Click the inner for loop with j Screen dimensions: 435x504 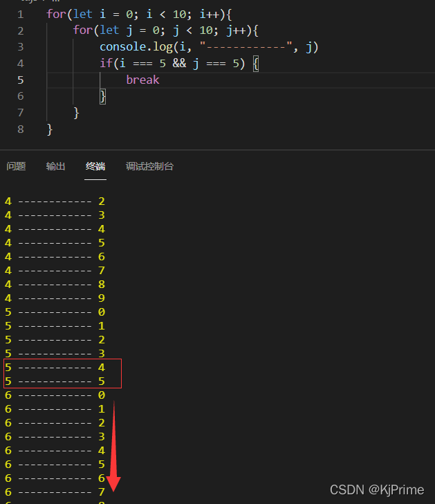tap(166, 30)
